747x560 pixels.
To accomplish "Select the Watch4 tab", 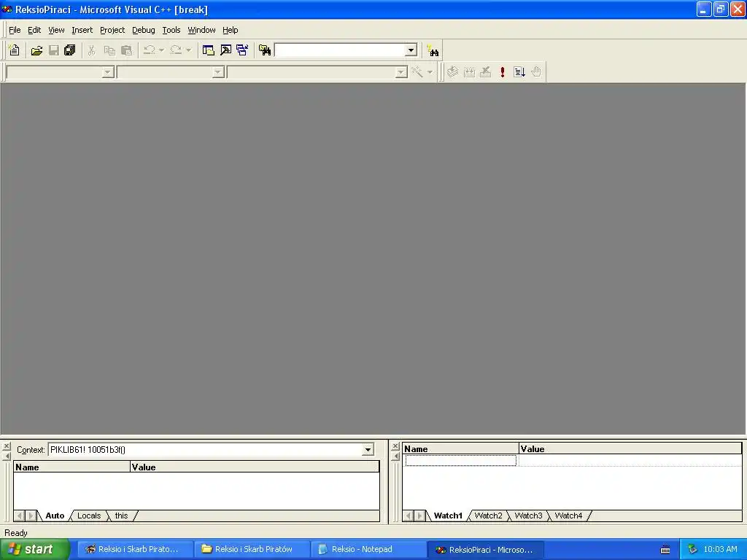I will tap(568, 516).
